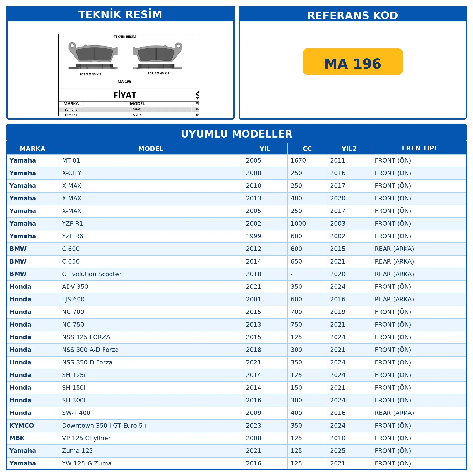
Task: Click the 2025 end year cell
Action: coord(349,451)
